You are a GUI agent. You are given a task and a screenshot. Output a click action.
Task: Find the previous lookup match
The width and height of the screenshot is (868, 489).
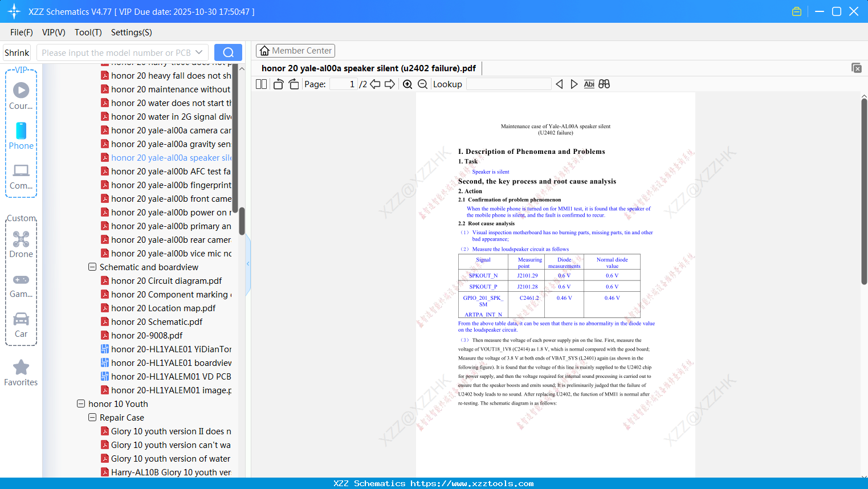click(559, 84)
